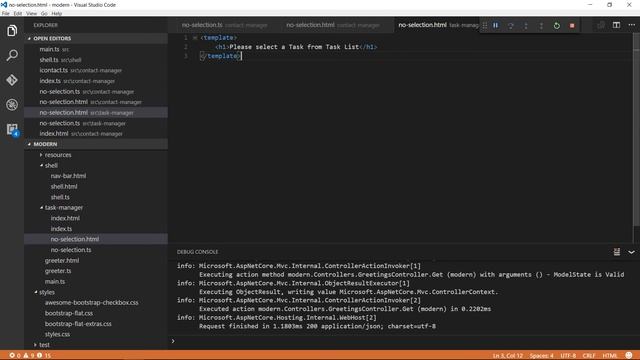
Task: Change language mode via HTML status item
Action: click(x=610, y=356)
